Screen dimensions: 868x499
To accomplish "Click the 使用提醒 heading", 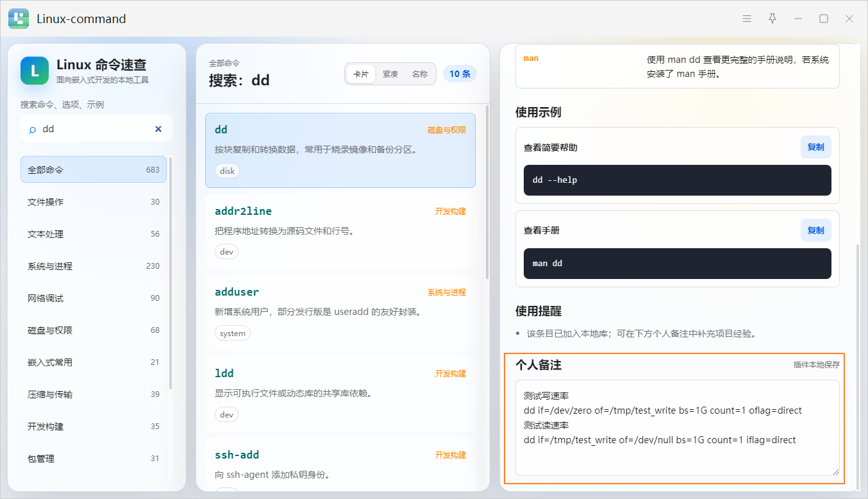I will pyautogui.click(x=538, y=311).
